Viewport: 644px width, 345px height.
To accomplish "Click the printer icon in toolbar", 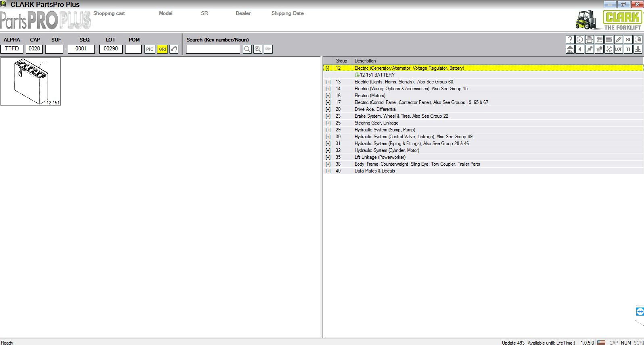I will (589, 39).
